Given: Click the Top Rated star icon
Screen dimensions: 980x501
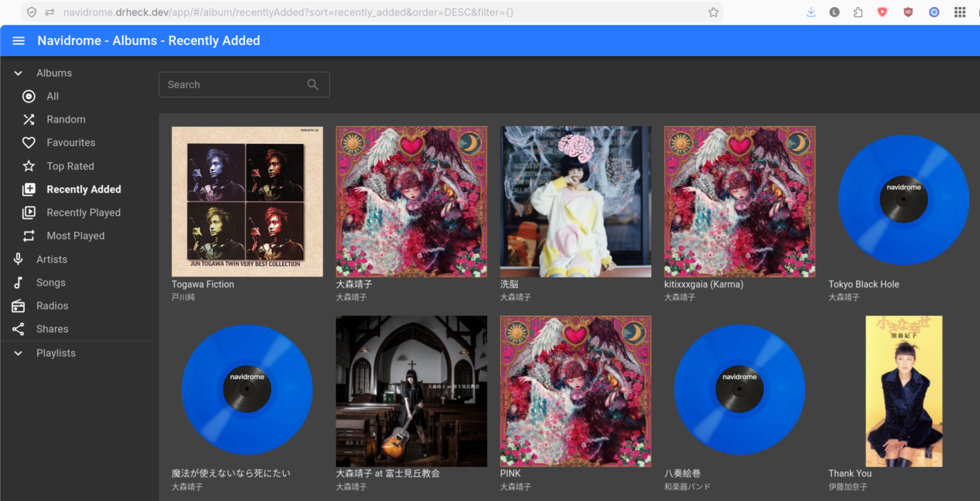Looking at the screenshot, I should tap(29, 166).
